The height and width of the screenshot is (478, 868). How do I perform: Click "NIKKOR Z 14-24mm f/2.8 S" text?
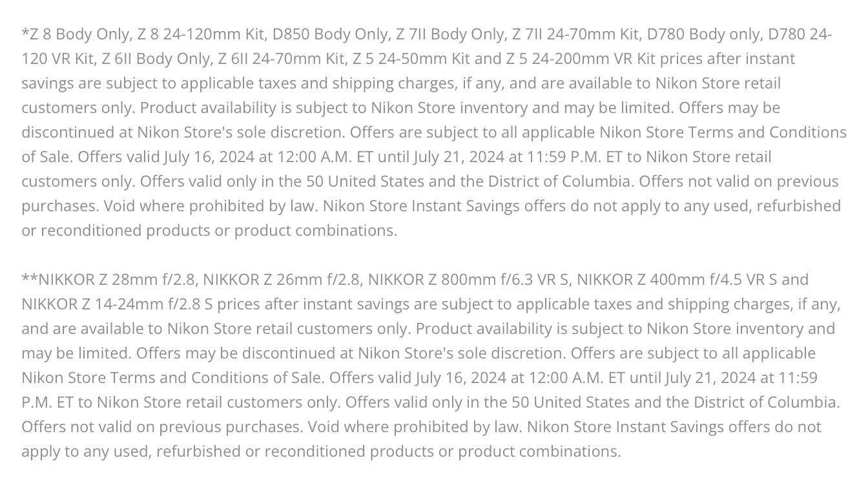coord(117,304)
